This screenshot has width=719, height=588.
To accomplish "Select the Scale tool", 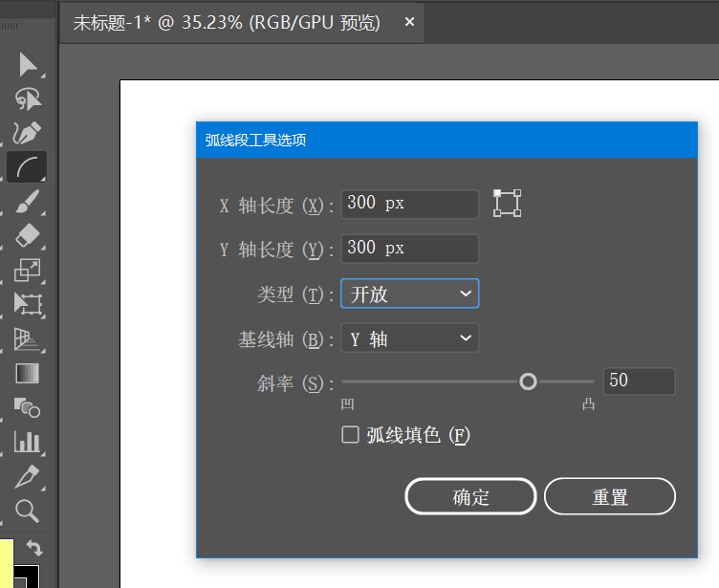I will [28, 270].
